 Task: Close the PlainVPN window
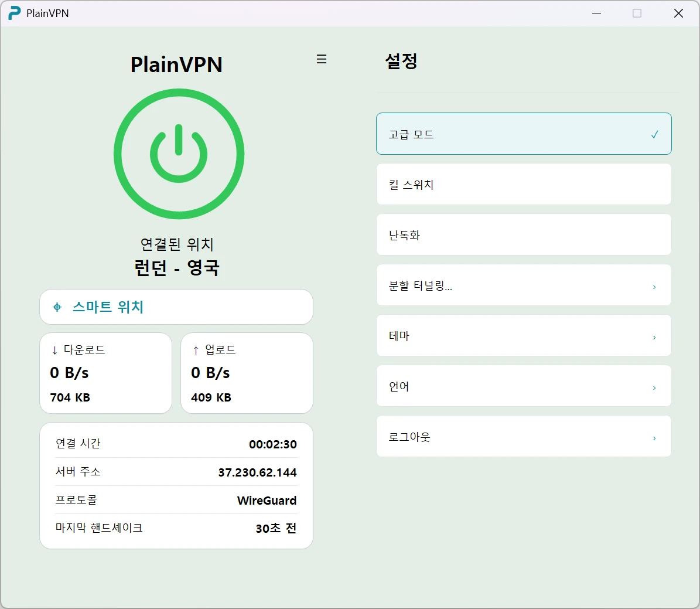point(678,13)
